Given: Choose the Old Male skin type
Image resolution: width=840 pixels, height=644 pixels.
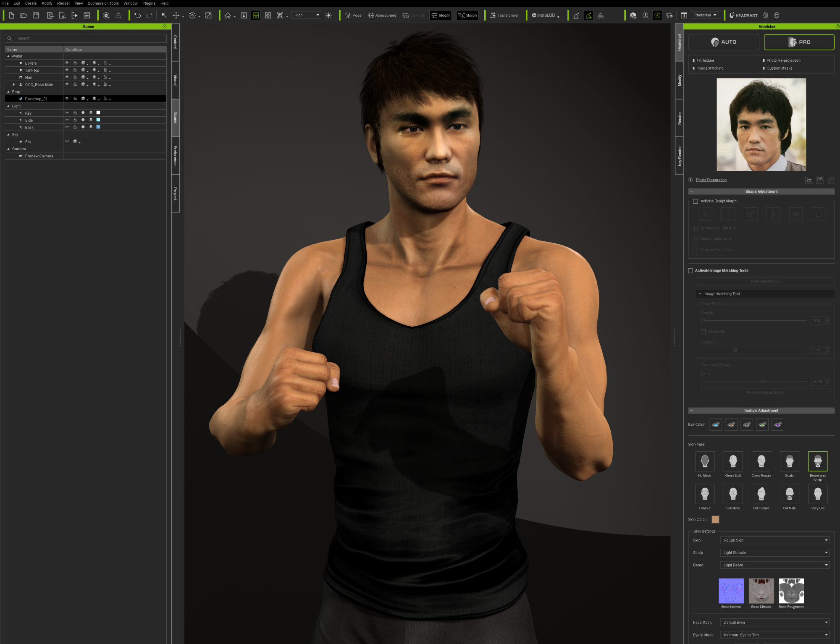Looking at the screenshot, I should tap(790, 494).
